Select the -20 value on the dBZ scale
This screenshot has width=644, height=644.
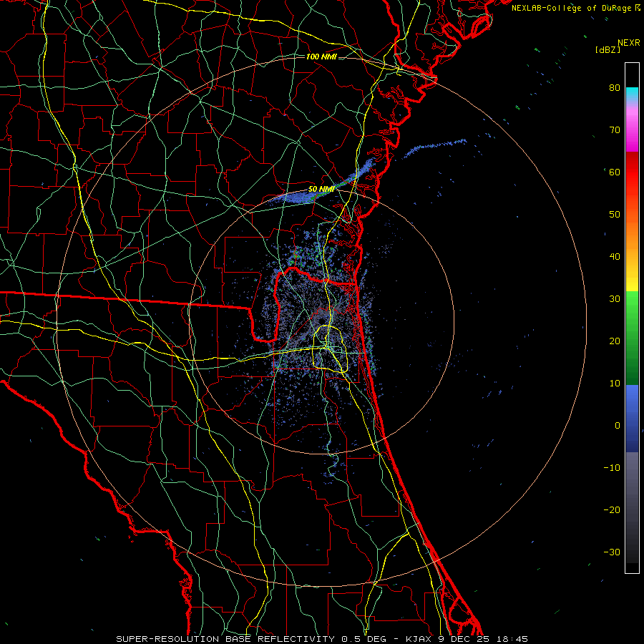click(612, 509)
